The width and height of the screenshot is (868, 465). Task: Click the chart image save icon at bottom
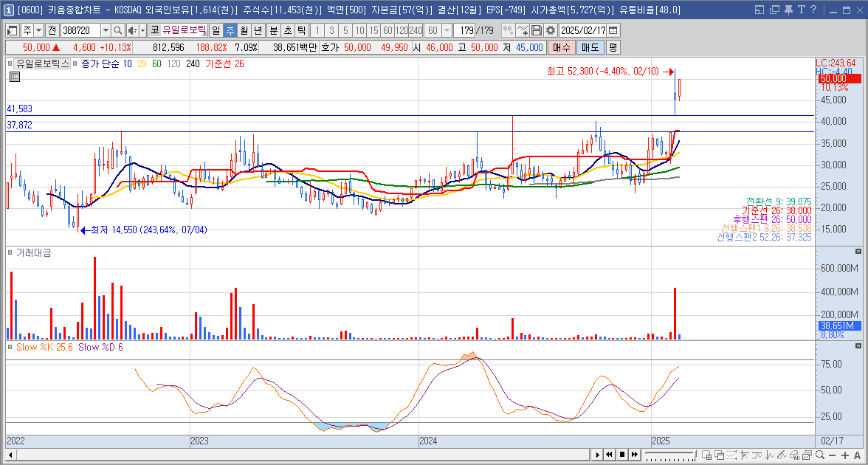coord(807,455)
